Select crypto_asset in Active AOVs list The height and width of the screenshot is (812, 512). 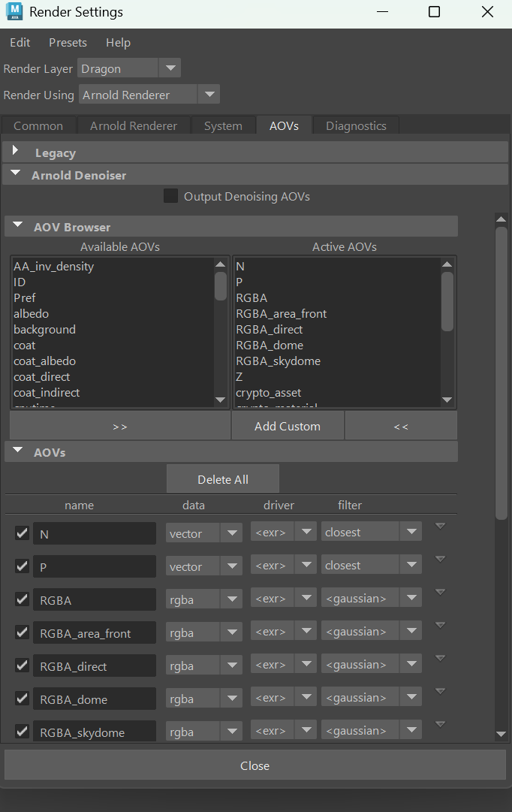(x=269, y=393)
